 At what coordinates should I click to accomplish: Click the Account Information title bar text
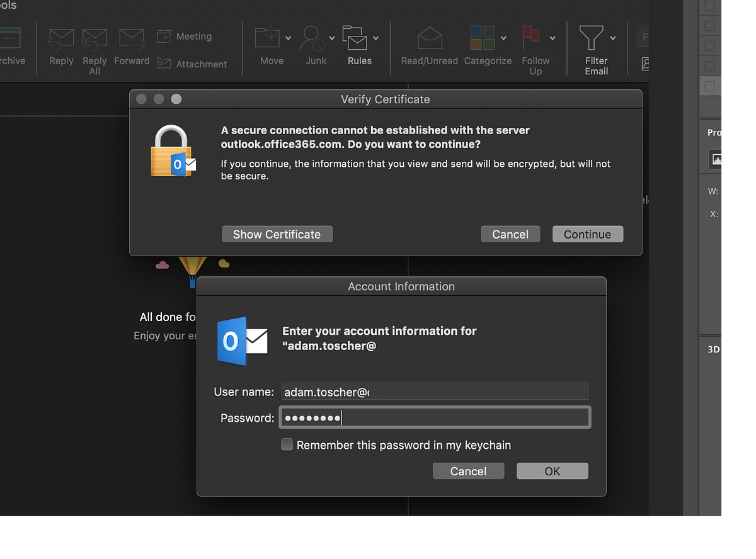[x=401, y=286]
